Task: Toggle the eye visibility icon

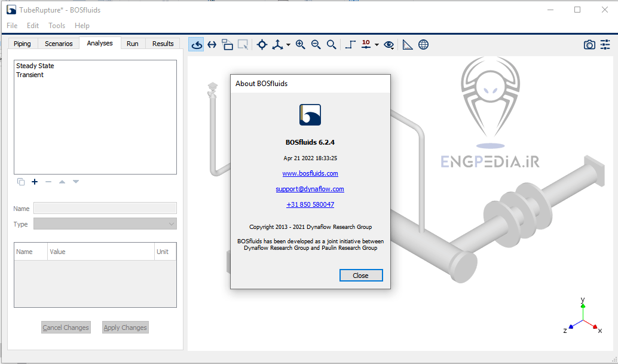Action: point(389,45)
